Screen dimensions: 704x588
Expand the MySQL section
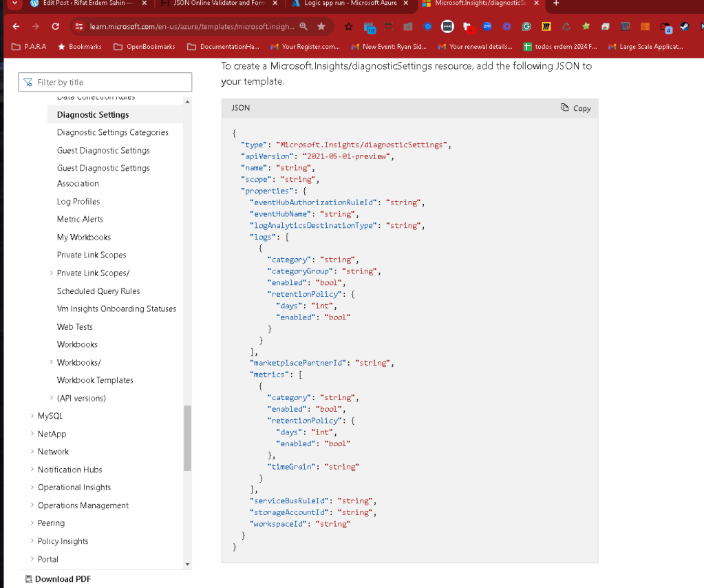pyautogui.click(x=32, y=416)
